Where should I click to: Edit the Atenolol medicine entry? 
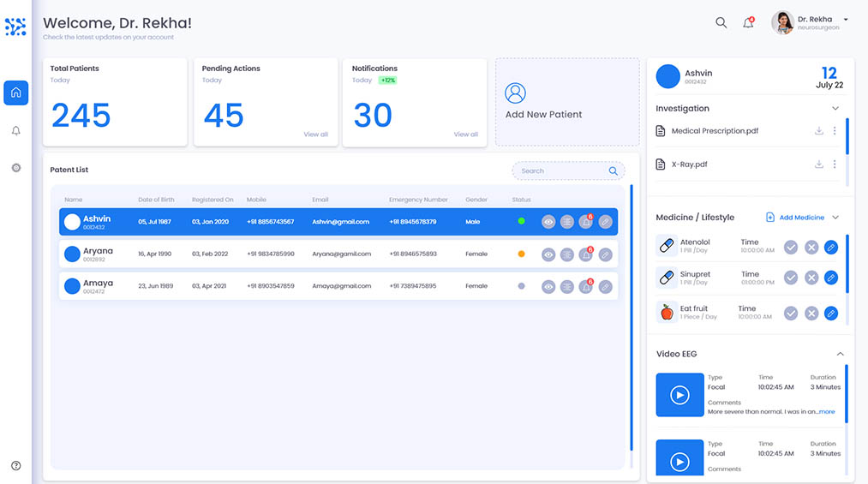click(x=830, y=248)
